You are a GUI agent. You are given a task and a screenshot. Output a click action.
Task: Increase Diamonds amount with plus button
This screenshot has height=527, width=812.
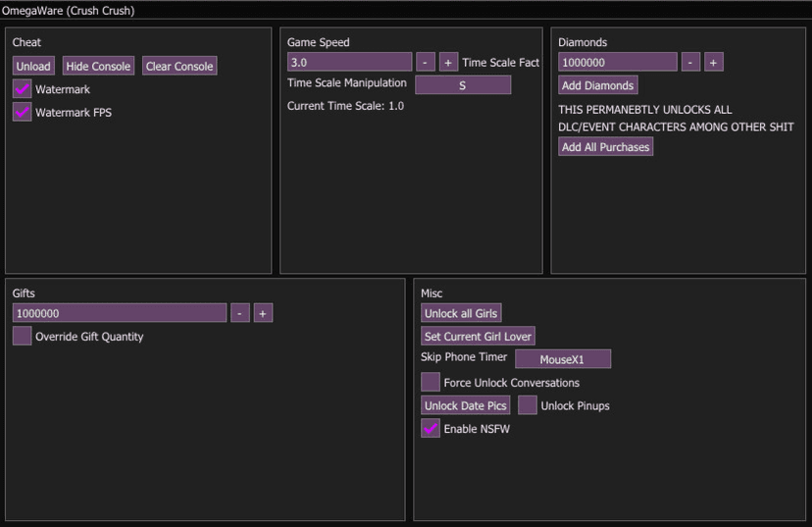click(x=713, y=63)
